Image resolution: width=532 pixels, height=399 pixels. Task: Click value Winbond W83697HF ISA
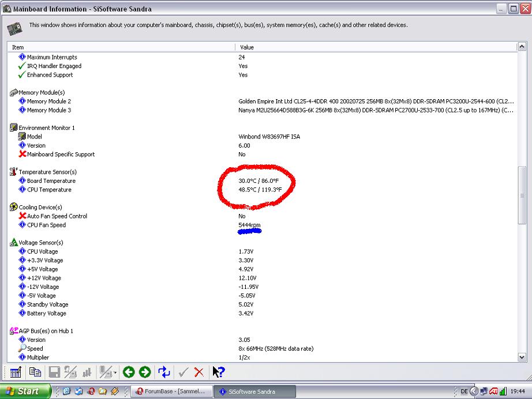pos(269,136)
